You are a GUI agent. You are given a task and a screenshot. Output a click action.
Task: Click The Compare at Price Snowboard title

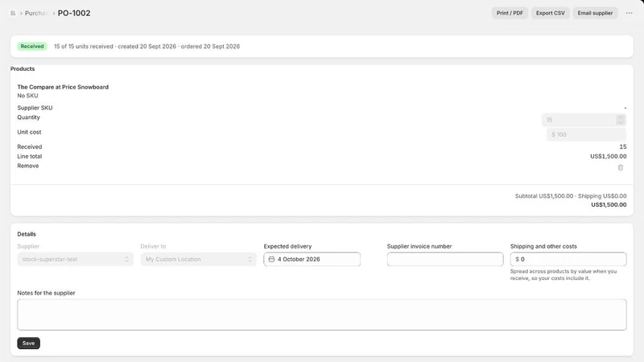point(63,87)
